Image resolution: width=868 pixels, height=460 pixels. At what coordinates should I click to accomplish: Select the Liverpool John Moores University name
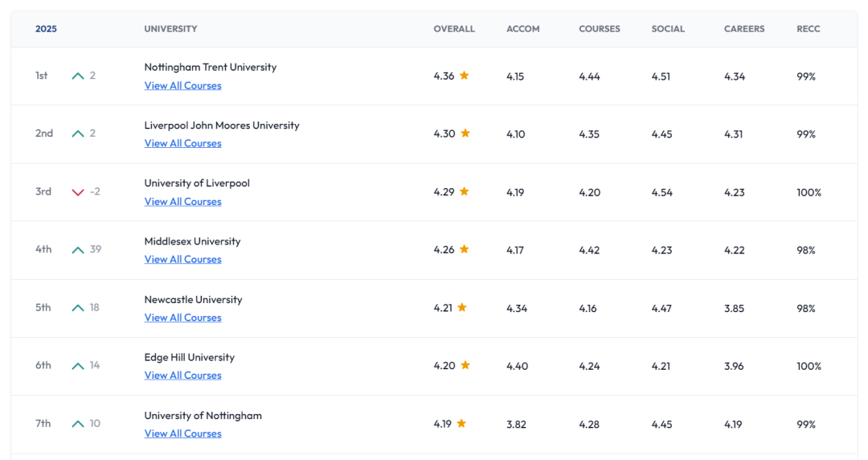tap(222, 125)
